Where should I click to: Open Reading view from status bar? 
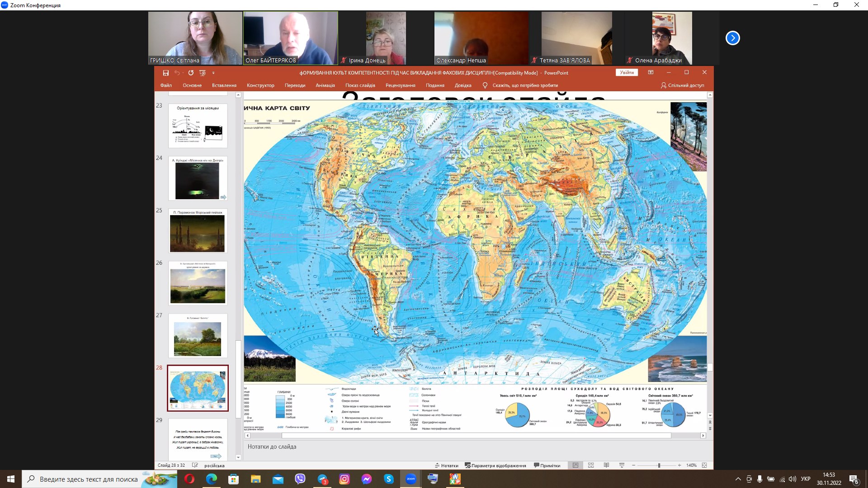click(x=606, y=465)
